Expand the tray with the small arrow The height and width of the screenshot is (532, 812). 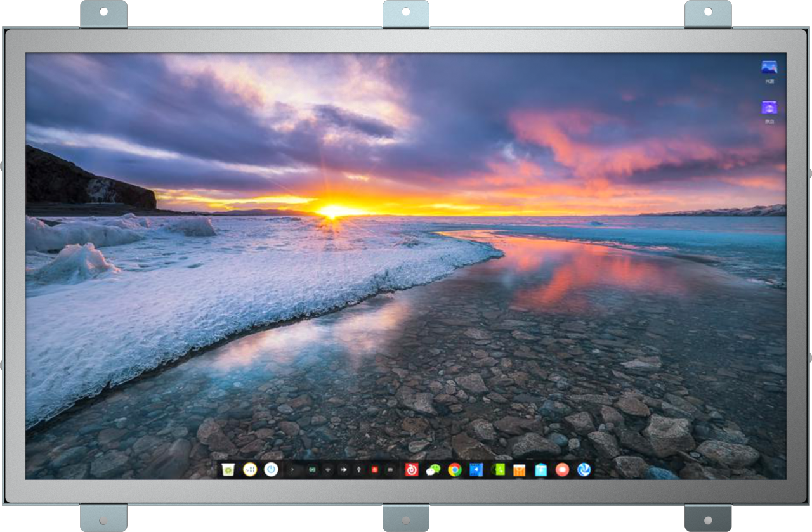(292, 470)
